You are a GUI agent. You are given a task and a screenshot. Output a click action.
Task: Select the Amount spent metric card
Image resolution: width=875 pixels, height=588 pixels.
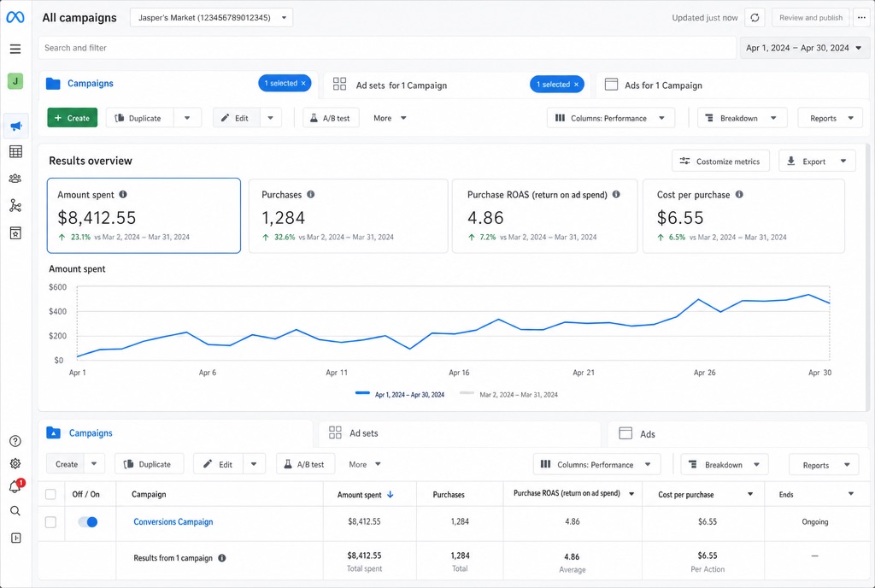pyautogui.click(x=144, y=216)
